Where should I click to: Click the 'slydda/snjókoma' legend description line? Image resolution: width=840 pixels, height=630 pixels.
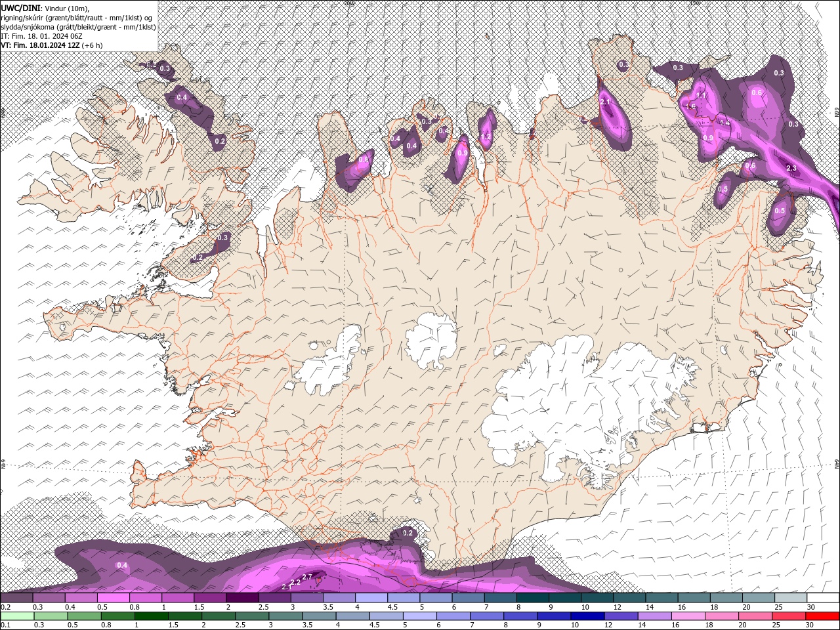coord(78,27)
